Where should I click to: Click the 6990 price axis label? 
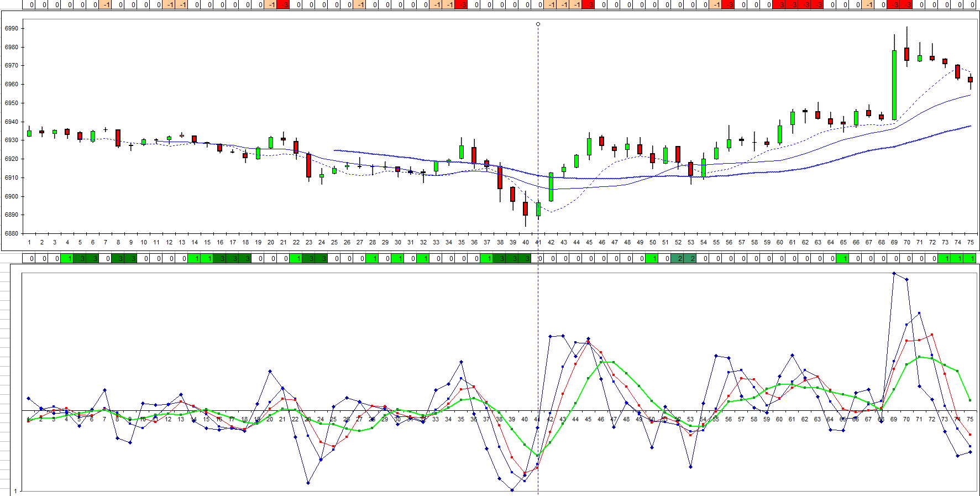pos(11,28)
